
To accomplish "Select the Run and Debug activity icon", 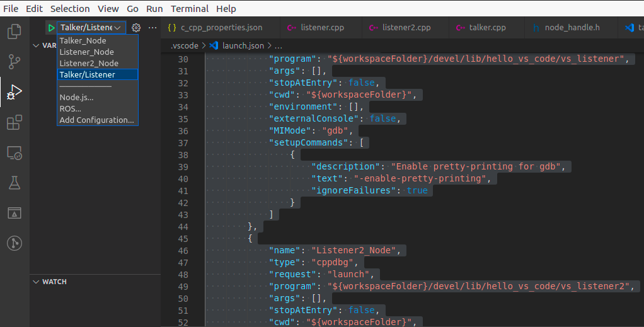I will pyautogui.click(x=14, y=92).
